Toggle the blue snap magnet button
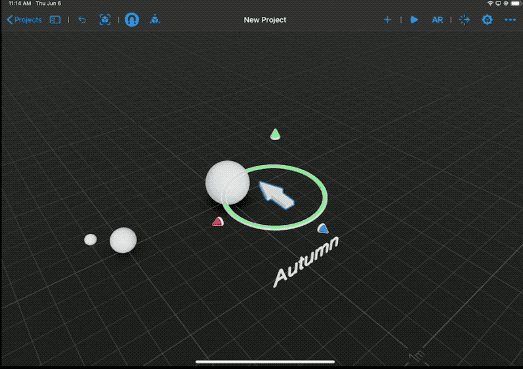Image resolution: width=523 pixels, height=369 pixels. click(x=132, y=20)
